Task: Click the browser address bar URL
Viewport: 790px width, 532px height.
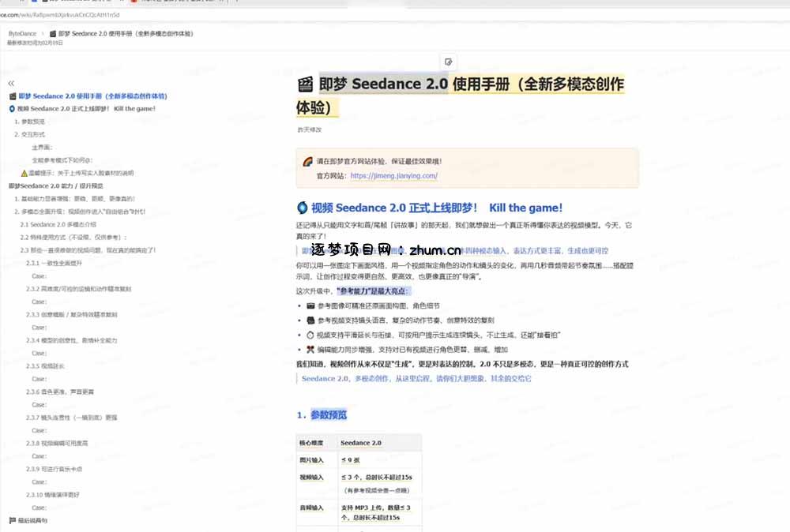Action: [x=60, y=15]
